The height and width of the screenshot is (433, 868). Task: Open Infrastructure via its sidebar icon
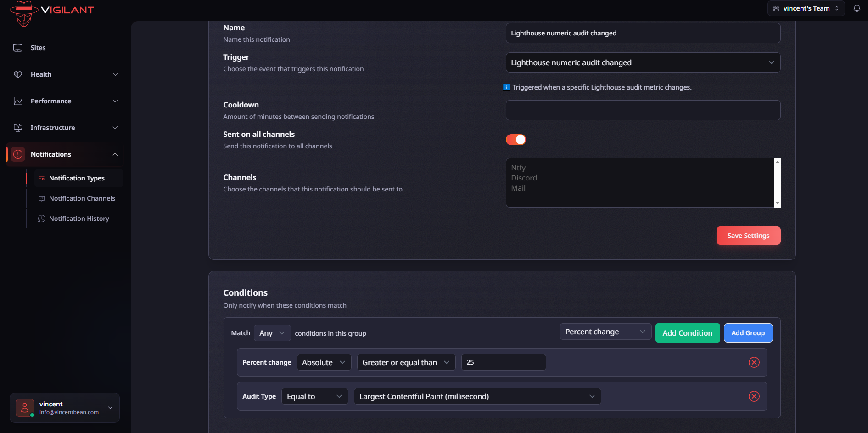click(x=17, y=127)
